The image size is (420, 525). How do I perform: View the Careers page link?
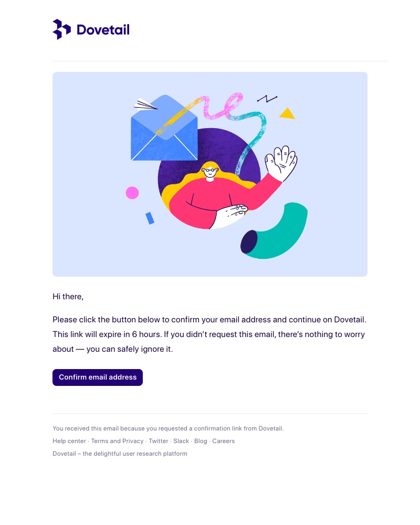223,441
